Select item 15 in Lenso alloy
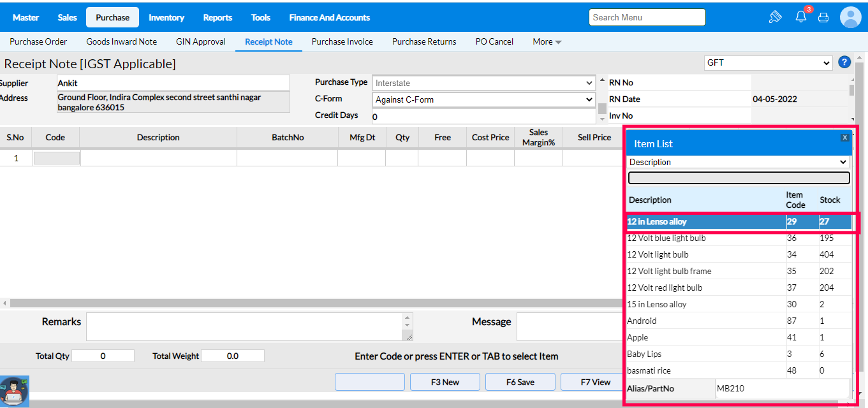Image resolution: width=868 pixels, height=408 pixels. pos(739,304)
